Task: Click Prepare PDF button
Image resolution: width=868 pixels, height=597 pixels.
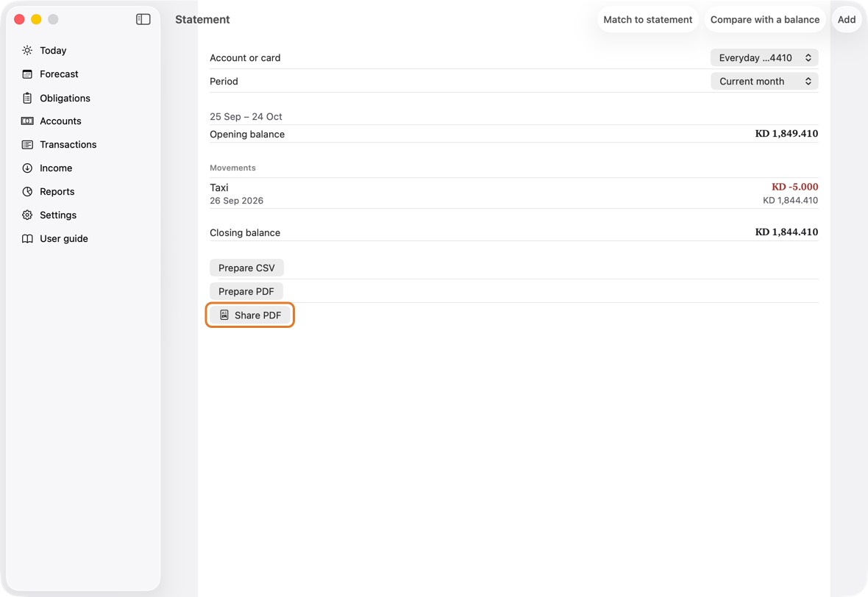Action: tap(246, 292)
